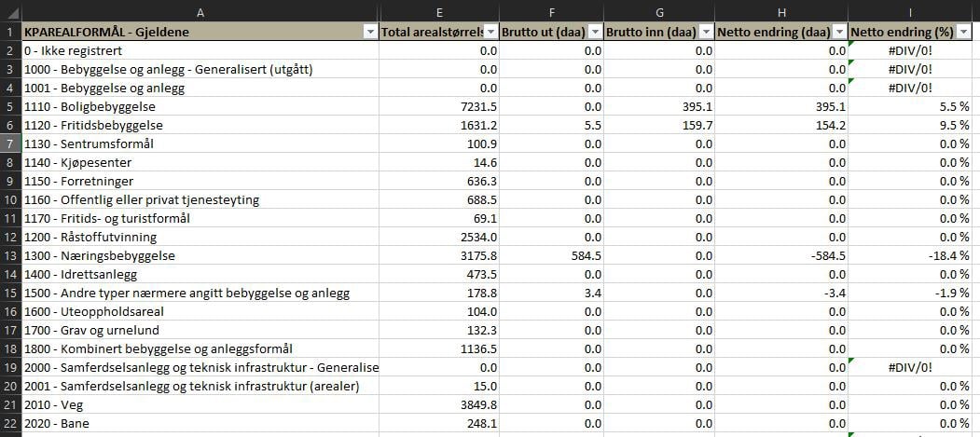Image resolution: width=980 pixels, height=437 pixels.
Task: Show filter options for Netto endring (daa)
Action: click(838, 32)
